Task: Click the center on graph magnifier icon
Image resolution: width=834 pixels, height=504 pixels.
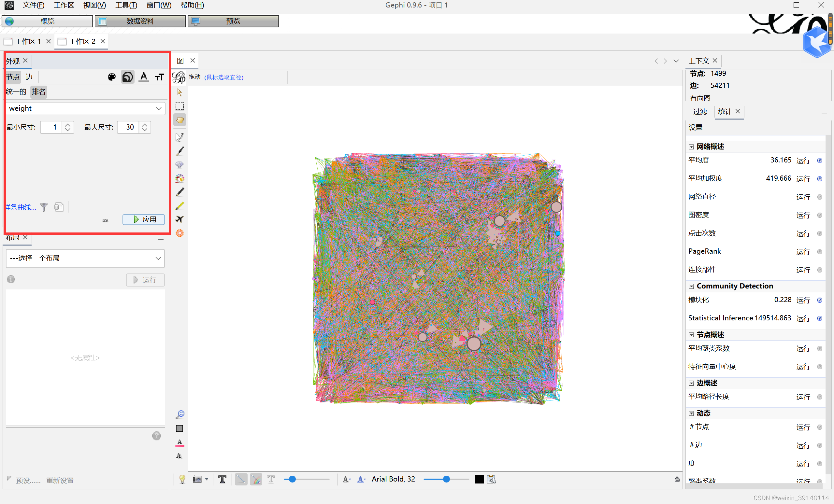Action: click(x=180, y=414)
